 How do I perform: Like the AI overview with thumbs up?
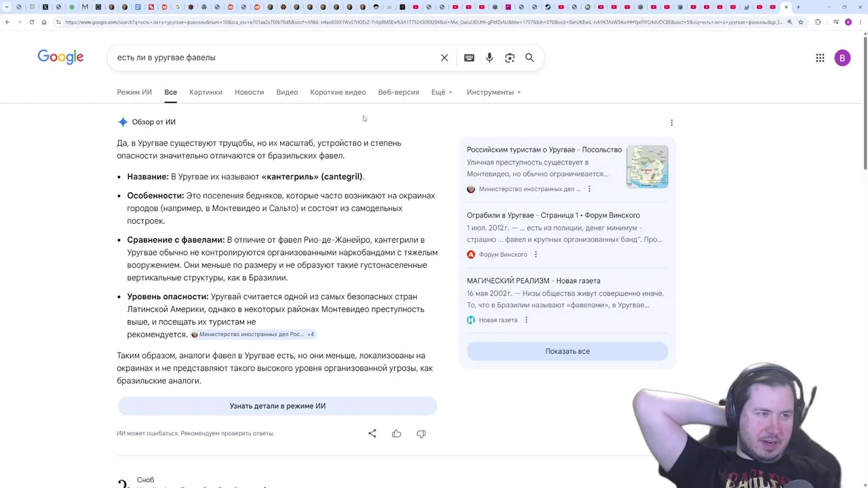pyautogui.click(x=397, y=433)
